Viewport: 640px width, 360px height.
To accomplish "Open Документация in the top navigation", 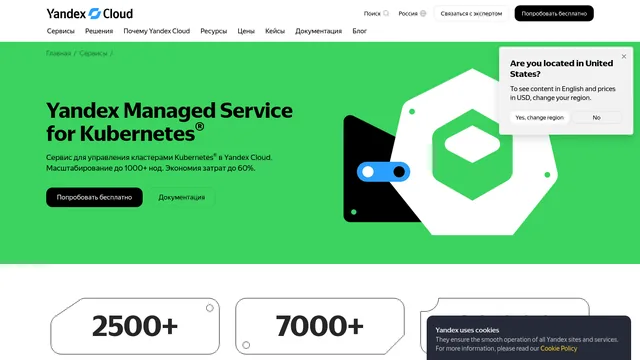I will pos(318,31).
